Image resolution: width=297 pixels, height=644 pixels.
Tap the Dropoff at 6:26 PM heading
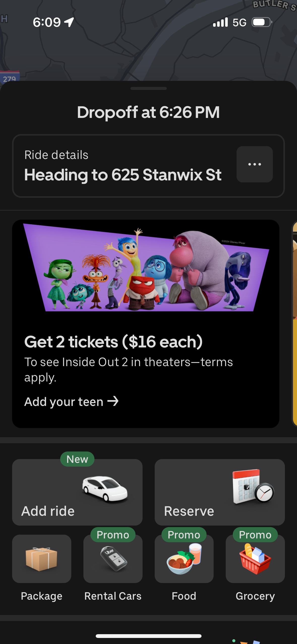pos(148,112)
